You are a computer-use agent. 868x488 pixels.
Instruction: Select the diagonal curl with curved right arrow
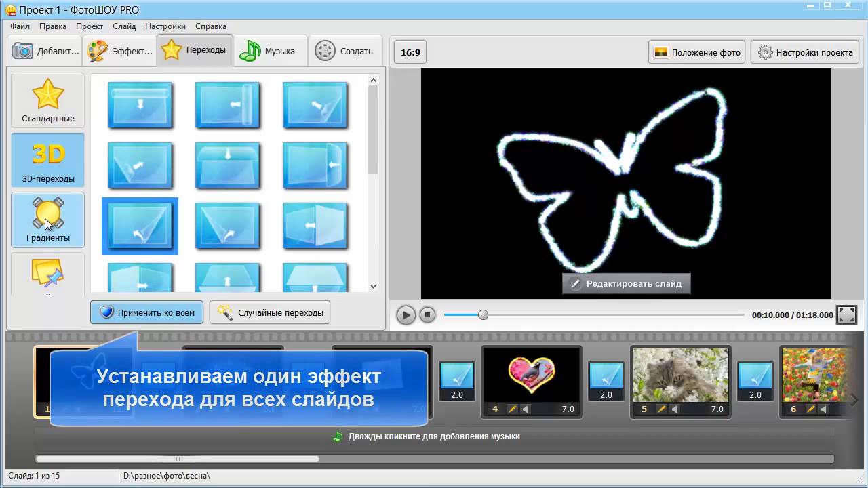pyautogui.click(x=228, y=226)
